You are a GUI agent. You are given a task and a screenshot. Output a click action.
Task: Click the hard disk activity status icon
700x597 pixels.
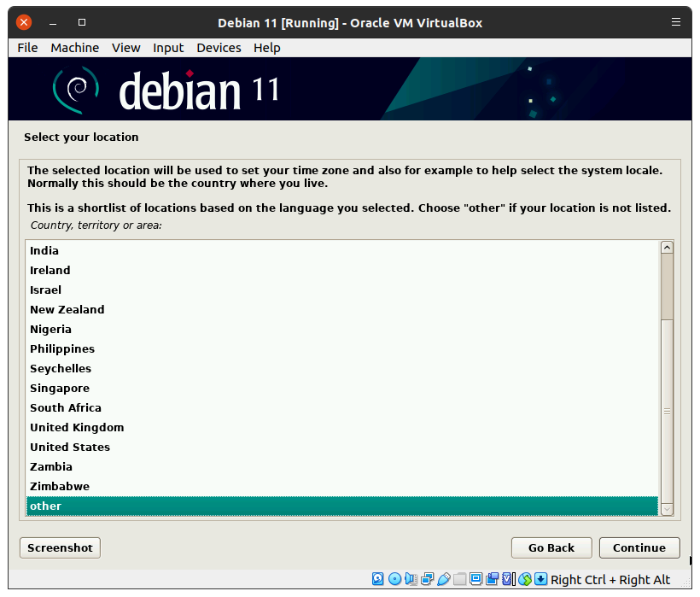point(378,579)
